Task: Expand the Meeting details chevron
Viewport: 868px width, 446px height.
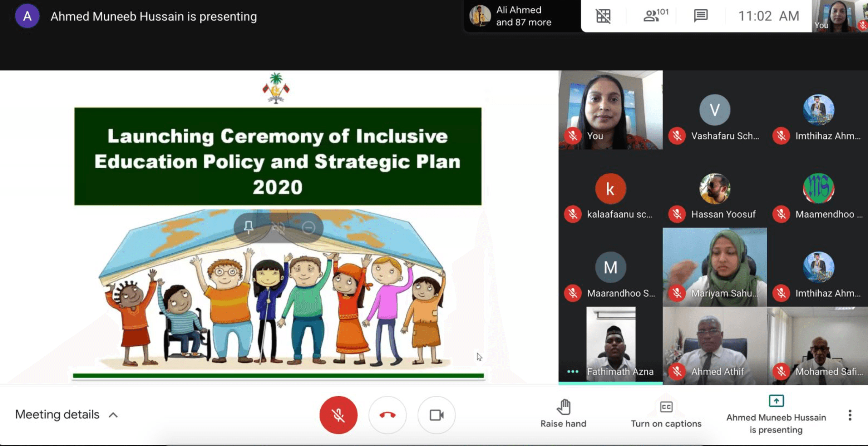Action: (113, 415)
